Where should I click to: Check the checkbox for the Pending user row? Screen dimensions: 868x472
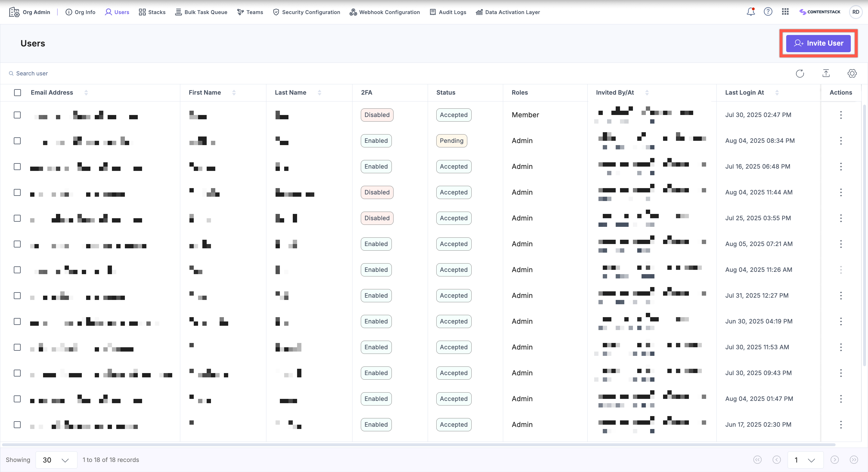click(x=18, y=141)
